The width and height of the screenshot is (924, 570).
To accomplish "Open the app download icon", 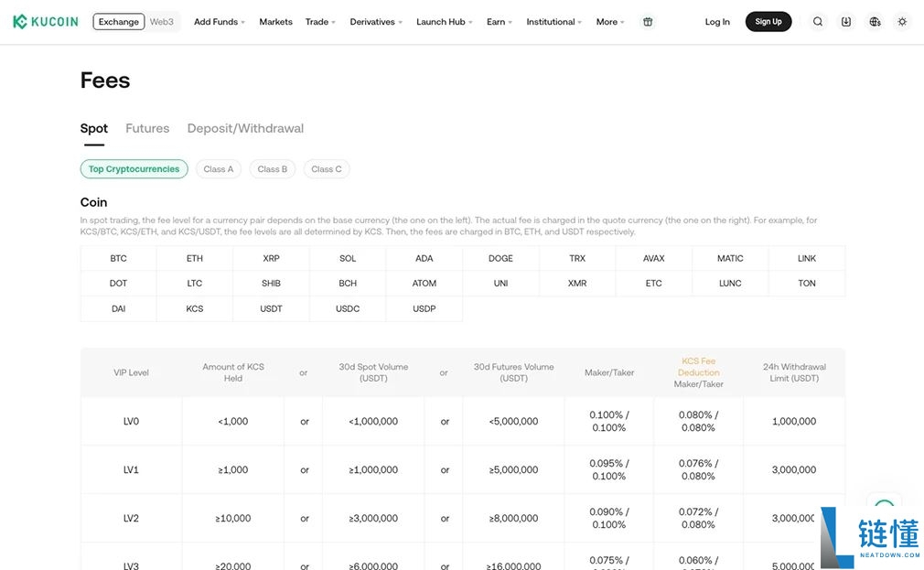I will [x=846, y=22].
